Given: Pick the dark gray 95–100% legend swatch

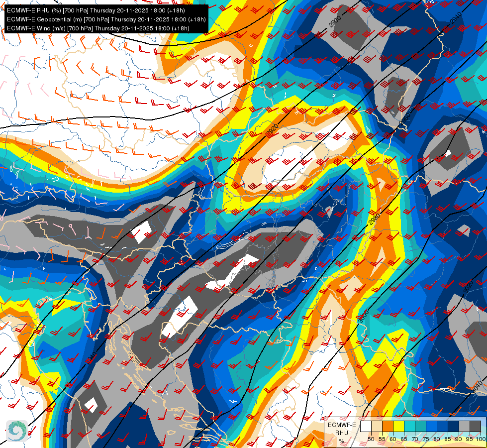Looking at the screenshot, I should [475, 426].
